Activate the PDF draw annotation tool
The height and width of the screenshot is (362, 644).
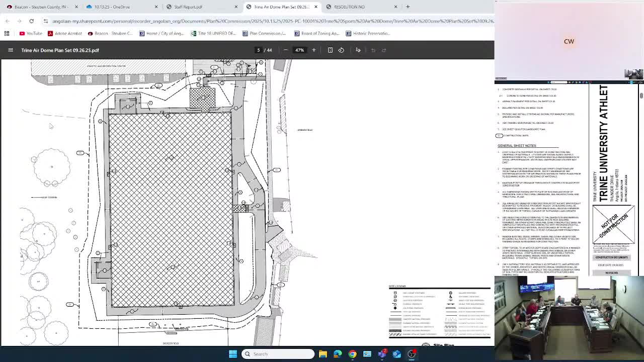coord(358,50)
